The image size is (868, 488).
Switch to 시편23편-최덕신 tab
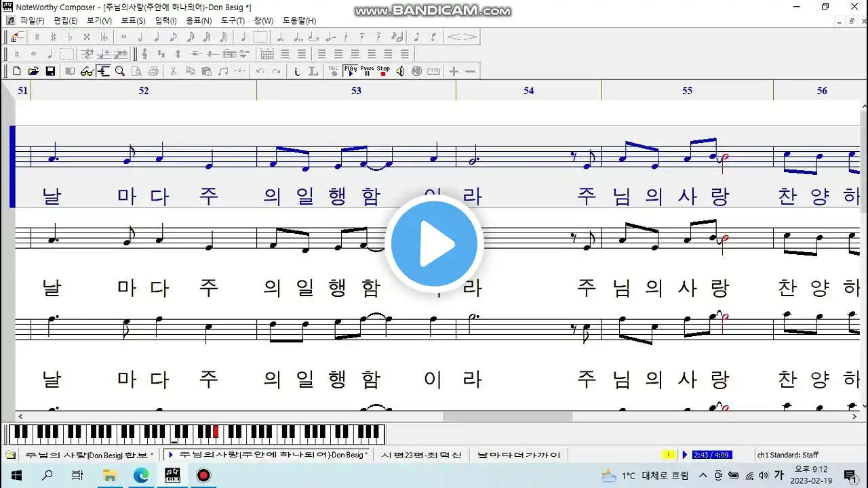pyautogui.click(x=421, y=455)
